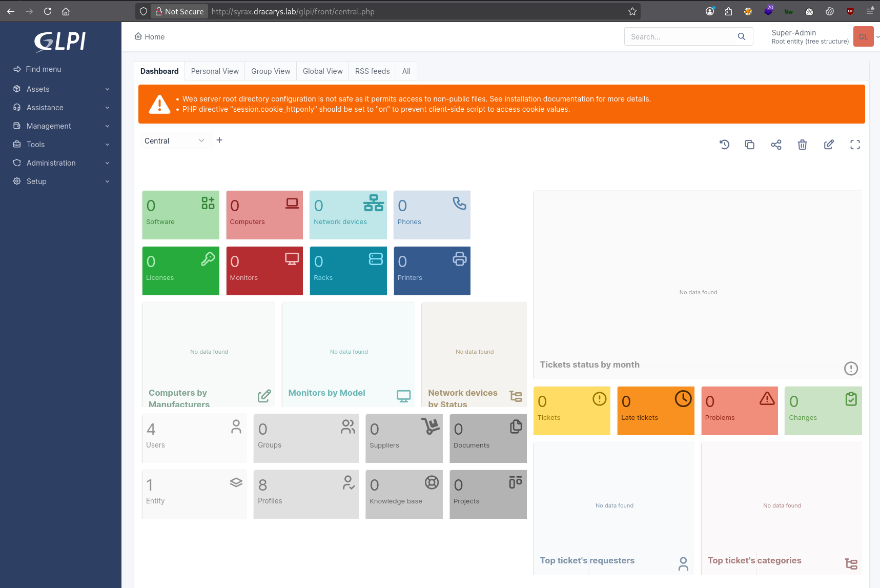Open the Knowledge base card
Viewport: 880px width, 588px height.
404,494
